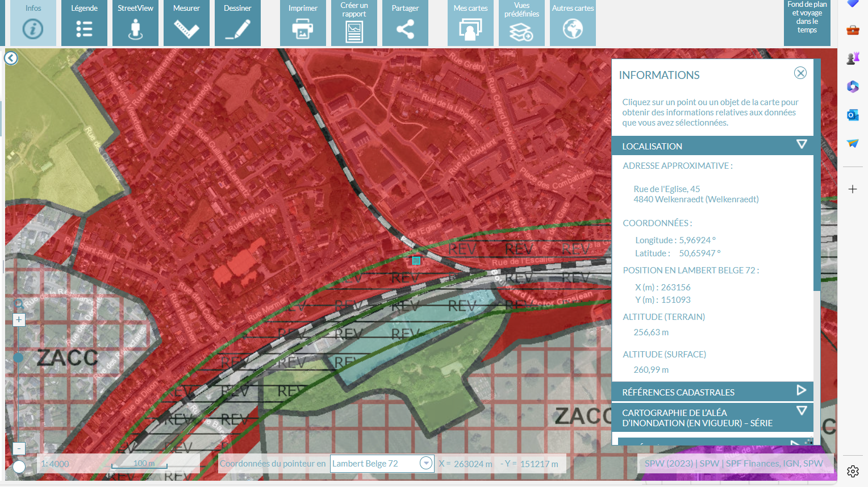This screenshot has width=868, height=487.
Task: Open Mes cartes panel
Action: pos(470,23)
